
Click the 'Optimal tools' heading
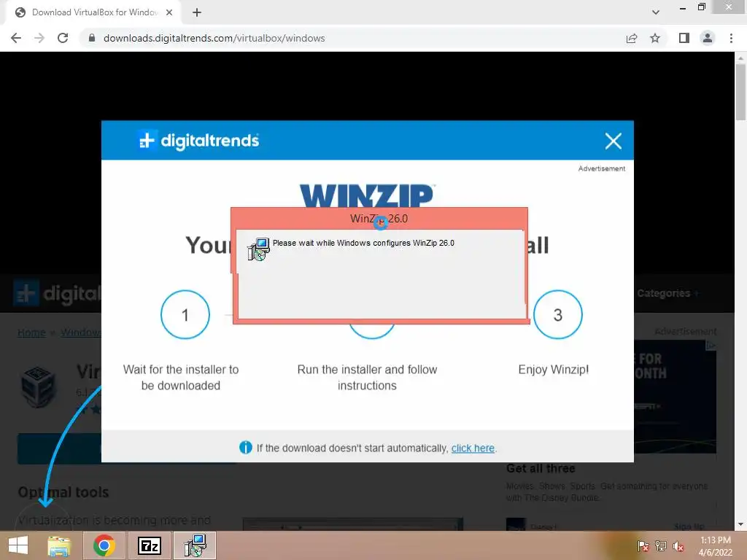point(63,492)
